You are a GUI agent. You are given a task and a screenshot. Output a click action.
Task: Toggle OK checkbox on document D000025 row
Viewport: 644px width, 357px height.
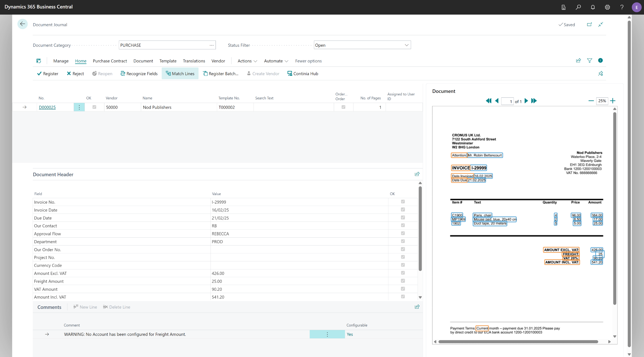pyautogui.click(x=94, y=107)
